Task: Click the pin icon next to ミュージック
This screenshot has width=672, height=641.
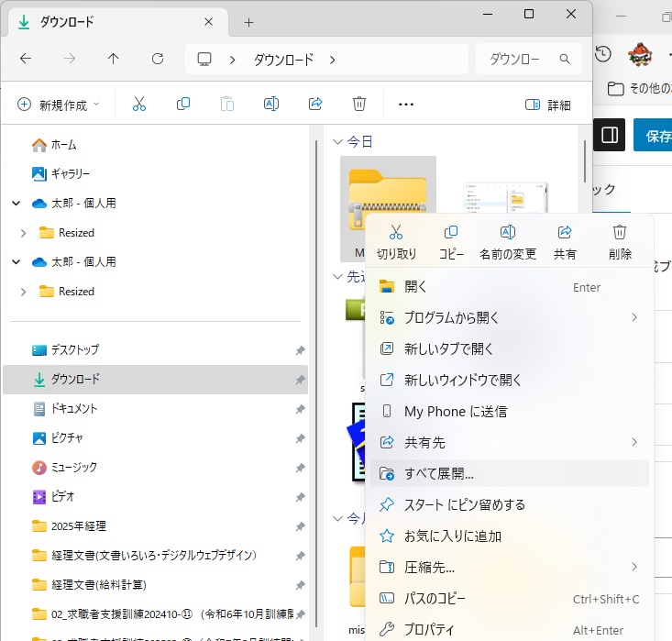Action: (300, 468)
